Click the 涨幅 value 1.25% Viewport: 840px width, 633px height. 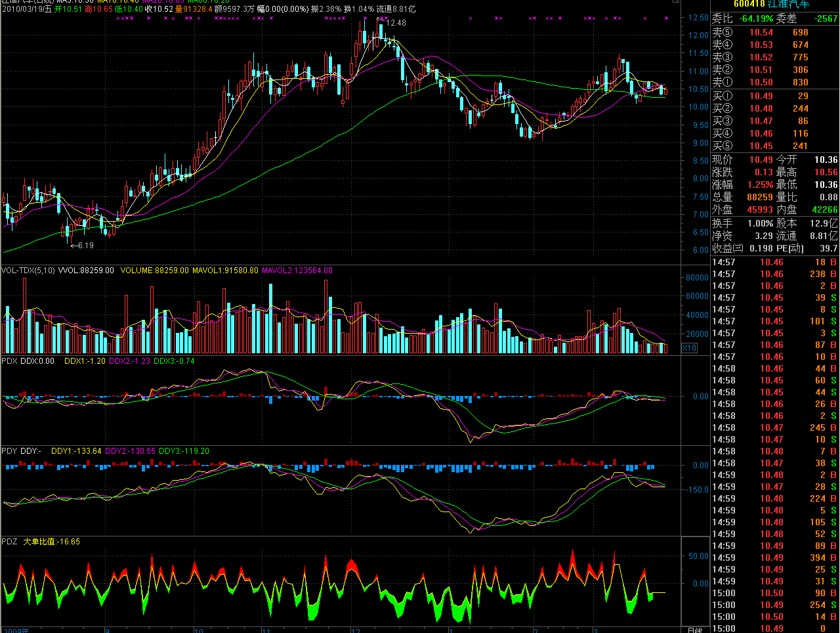tap(760, 185)
